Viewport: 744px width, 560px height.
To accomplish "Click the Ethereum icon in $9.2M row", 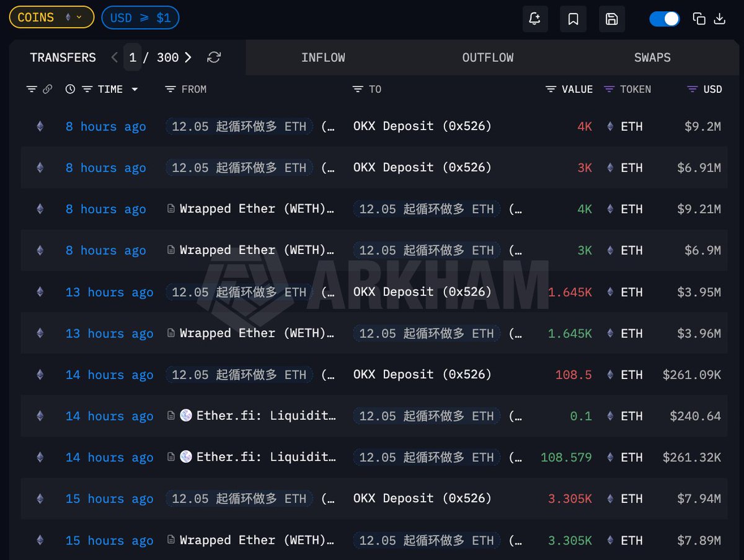I will click(x=40, y=126).
